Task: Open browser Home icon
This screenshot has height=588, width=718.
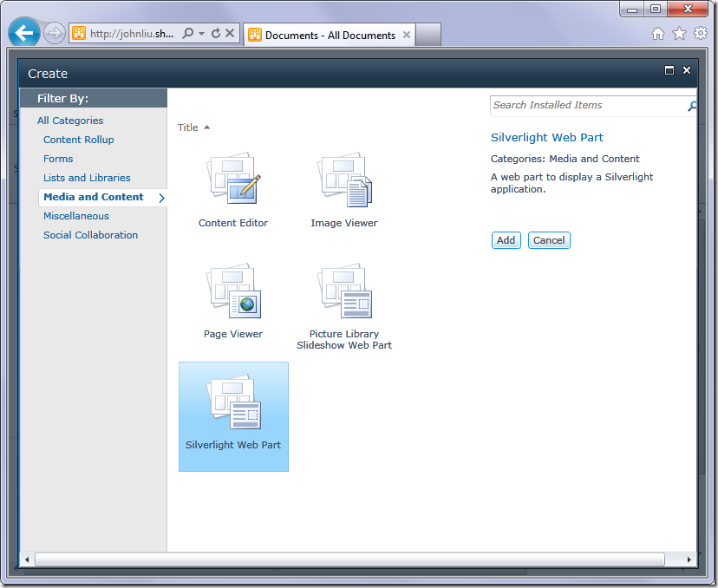Action: tap(658, 34)
